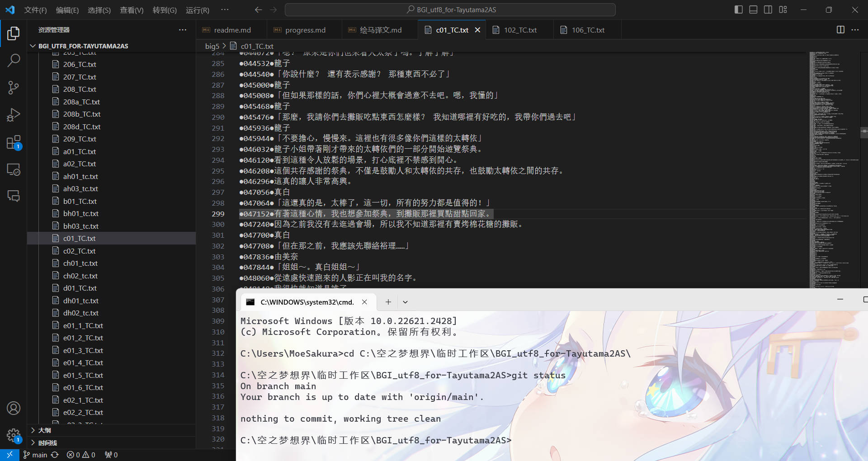
Task: Open the terminal profile dropdown arrow
Action: pyautogui.click(x=405, y=302)
